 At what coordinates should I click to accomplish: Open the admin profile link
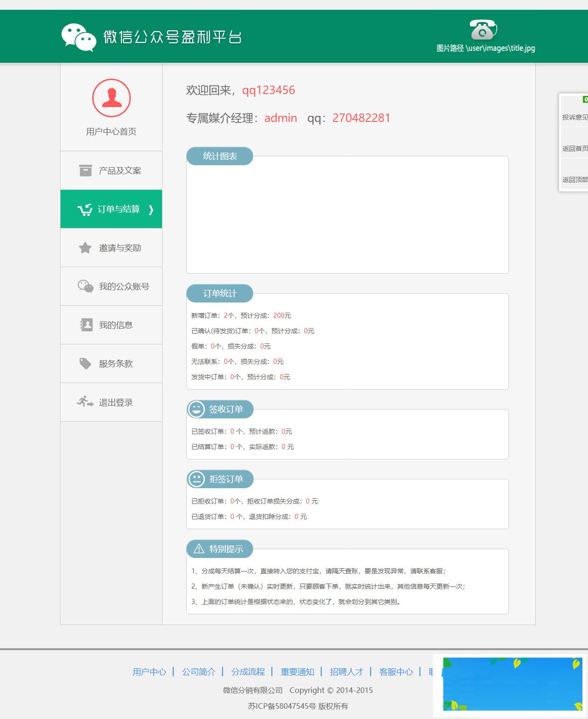[x=280, y=118]
